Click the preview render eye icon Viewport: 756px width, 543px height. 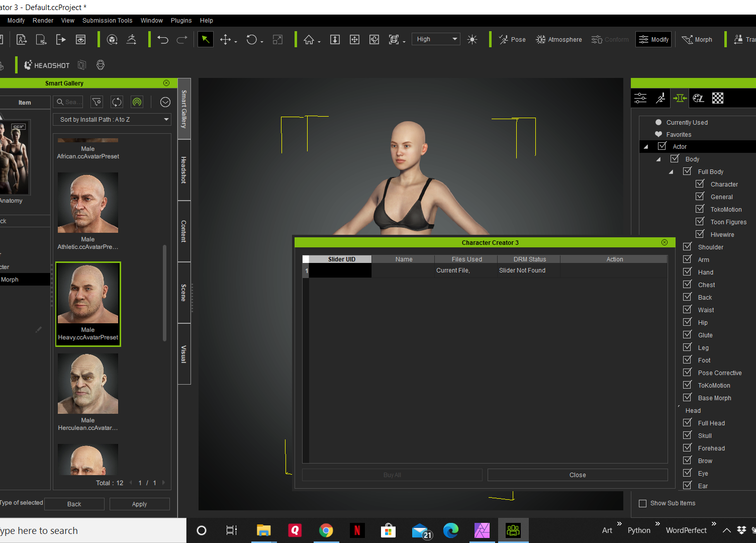click(x=80, y=39)
